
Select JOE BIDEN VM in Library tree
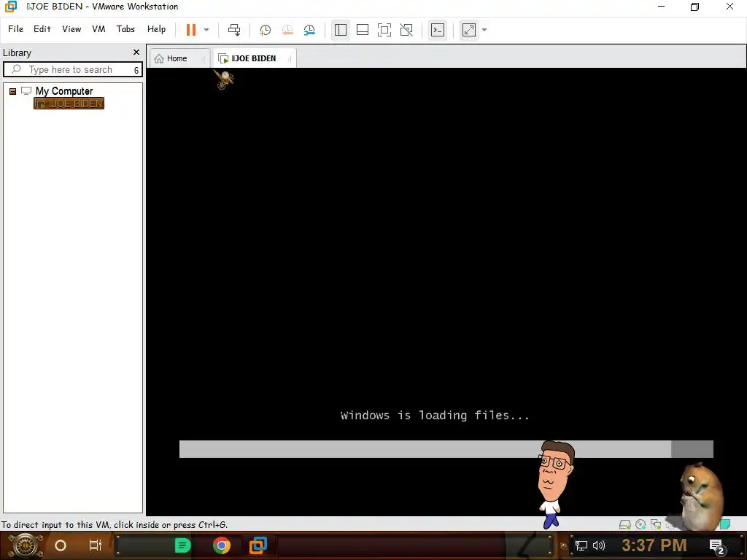click(69, 104)
